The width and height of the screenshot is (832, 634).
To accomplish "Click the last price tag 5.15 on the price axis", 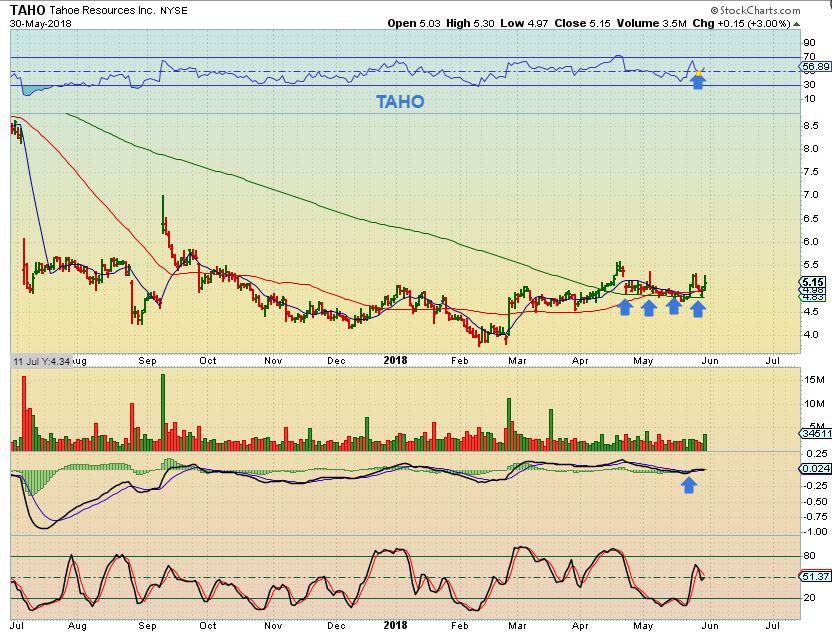I will pyautogui.click(x=813, y=282).
